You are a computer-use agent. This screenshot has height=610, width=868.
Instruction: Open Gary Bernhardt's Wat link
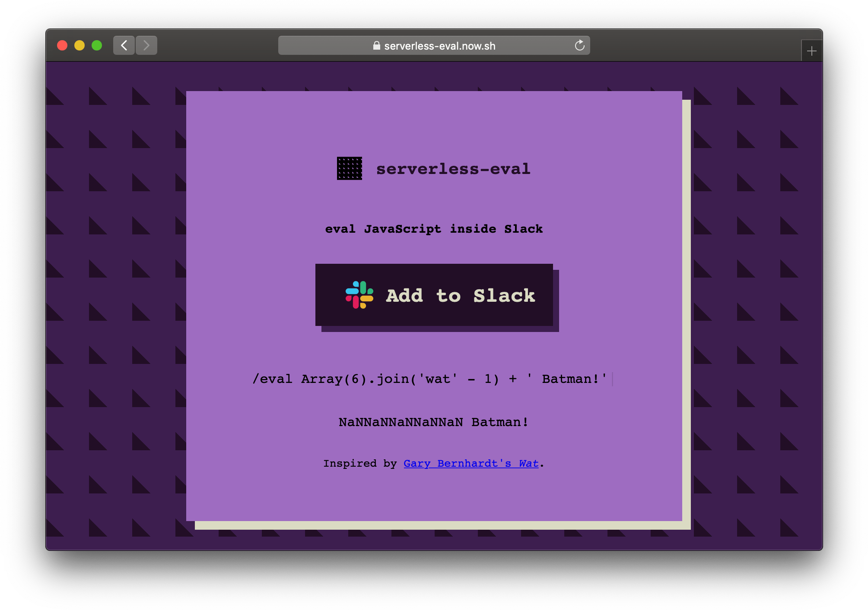click(x=471, y=463)
